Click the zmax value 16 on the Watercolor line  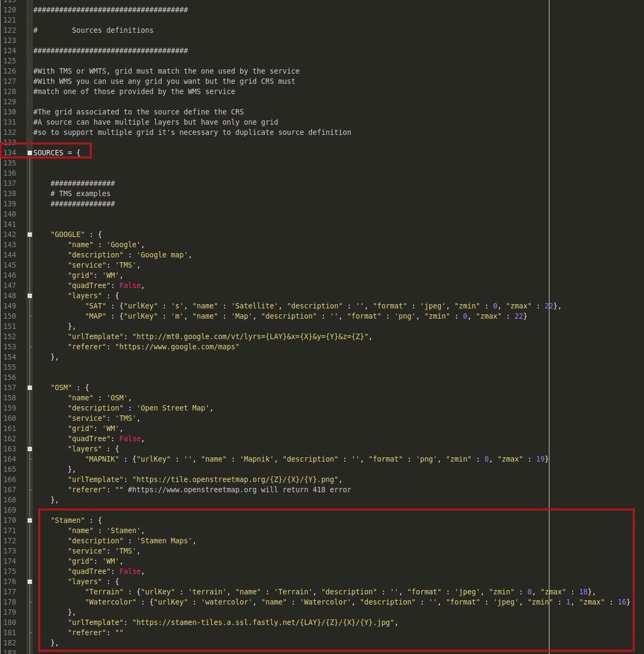(622, 602)
